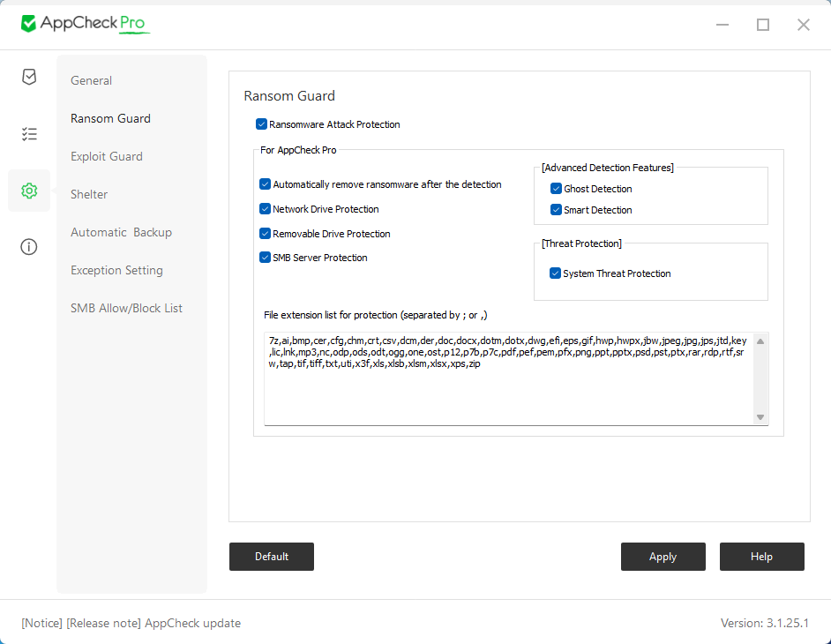831x644 pixels.
Task: Select the gear settings sidebar icon
Action: [x=29, y=191]
